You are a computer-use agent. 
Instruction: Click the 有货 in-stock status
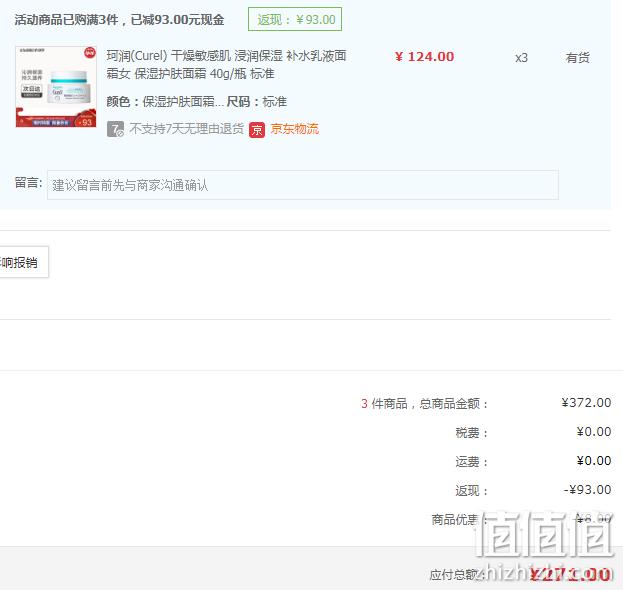[x=577, y=58]
